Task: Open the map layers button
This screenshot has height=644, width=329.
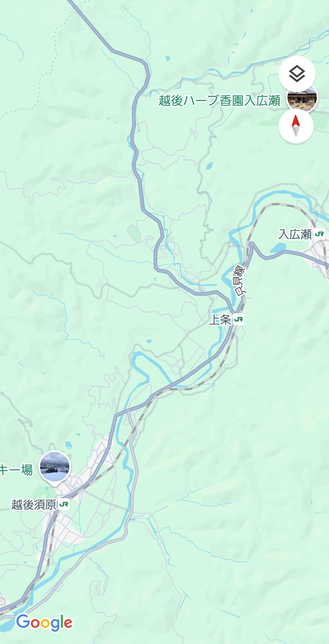Action: click(297, 74)
